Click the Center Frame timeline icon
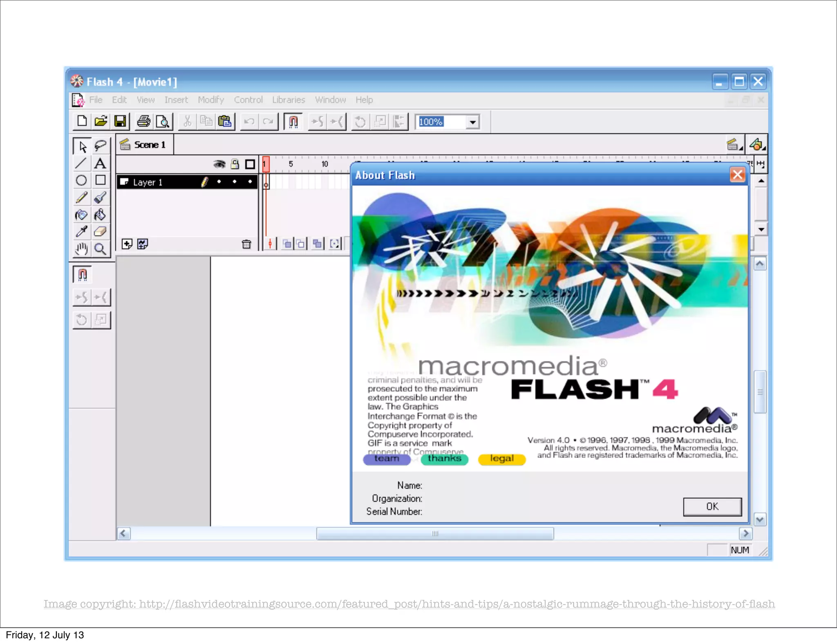837x644 pixels. pyautogui.click(x=270, y=244)
